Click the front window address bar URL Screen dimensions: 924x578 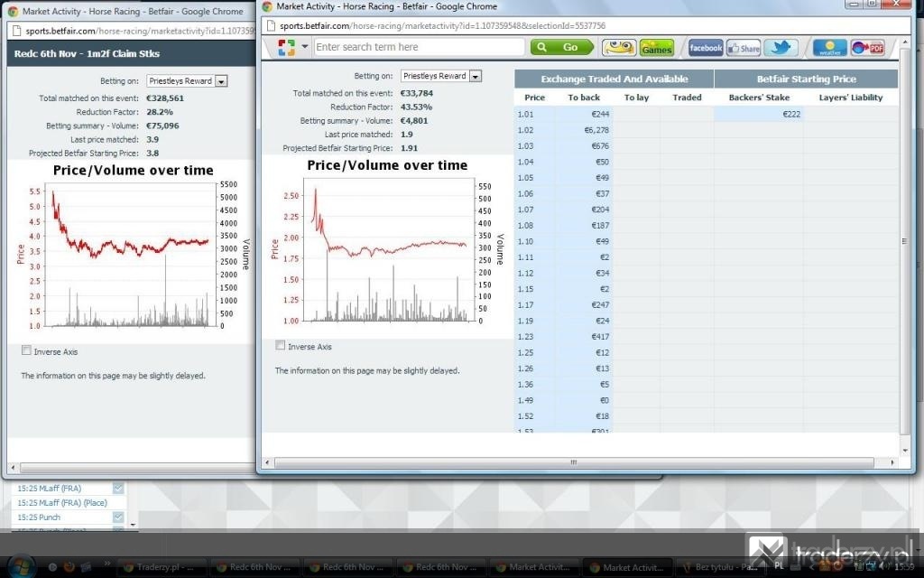click(442, 26)
